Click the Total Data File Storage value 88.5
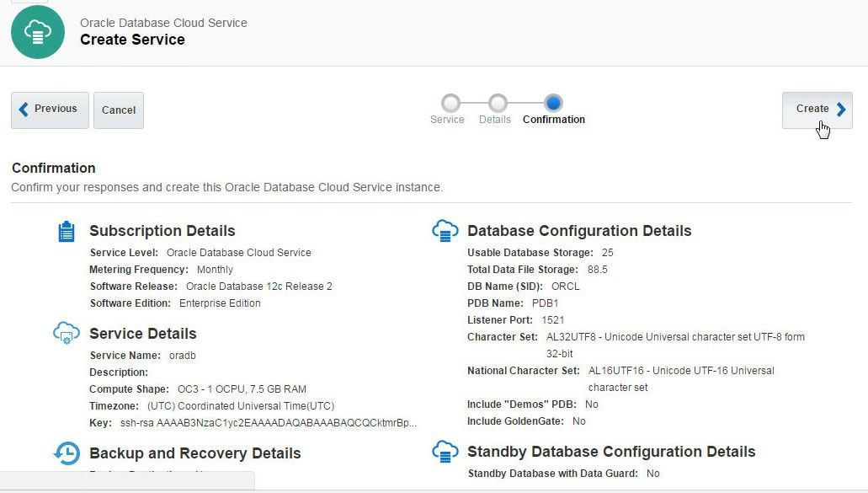This screenshot has width=868, height=493. coord(595,270)
